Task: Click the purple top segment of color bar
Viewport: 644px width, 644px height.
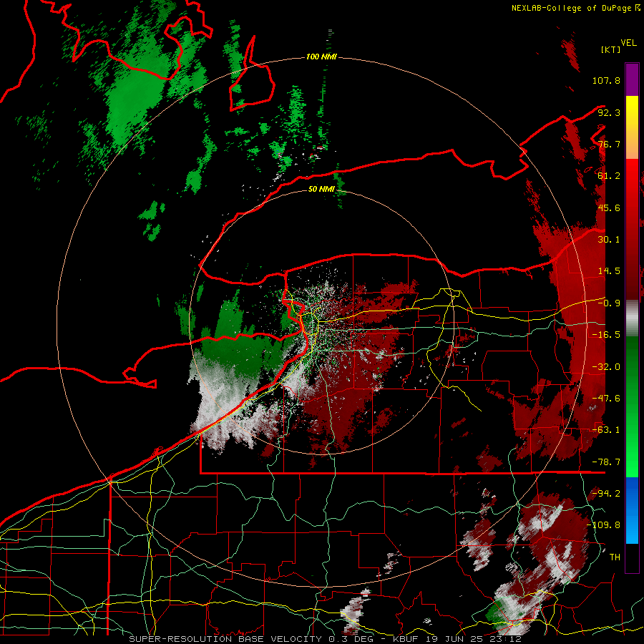Action: click(632, 79)
